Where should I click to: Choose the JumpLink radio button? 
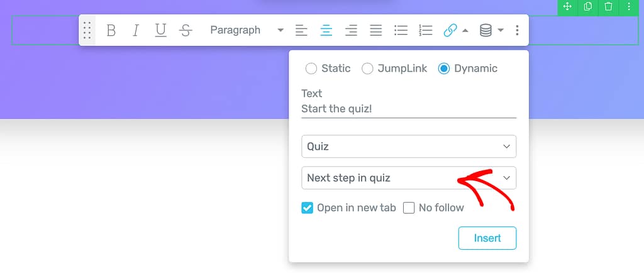click(368, 69)
